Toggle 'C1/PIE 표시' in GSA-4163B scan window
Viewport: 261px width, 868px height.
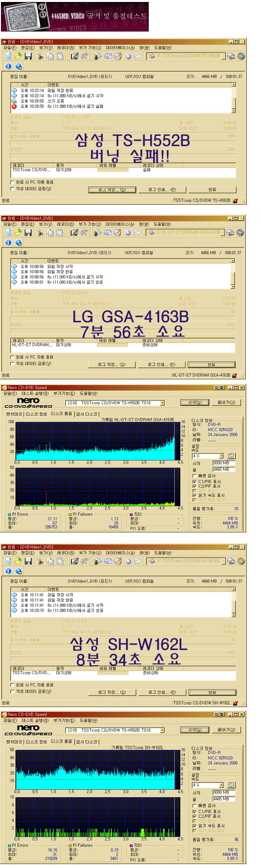(194, 482)
